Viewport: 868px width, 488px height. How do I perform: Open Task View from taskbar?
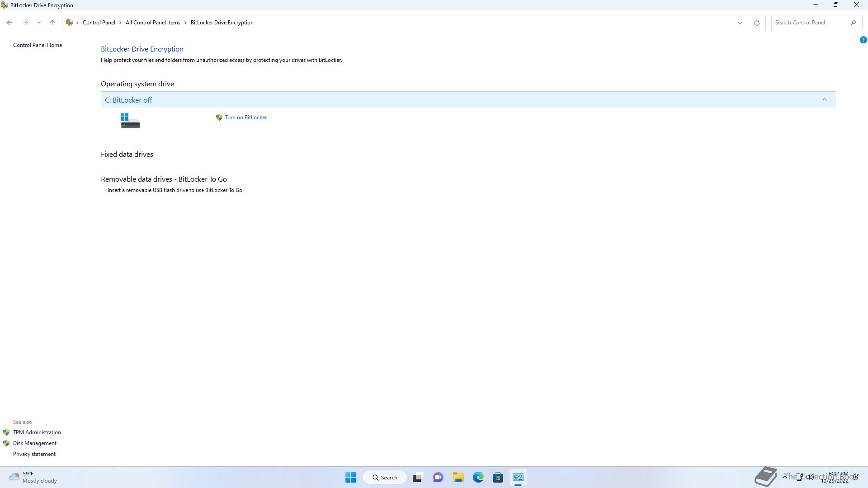[x=417, y=477]
